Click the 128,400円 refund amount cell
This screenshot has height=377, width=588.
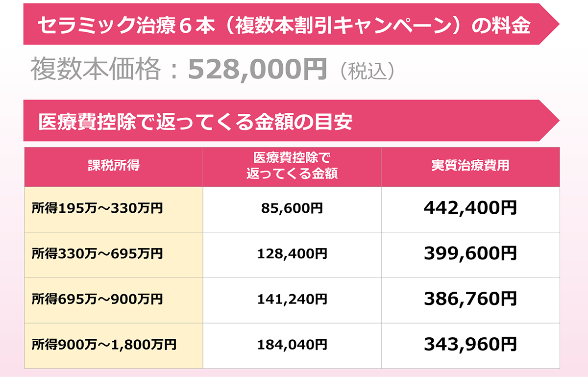pyautogui.click(x=292, y=254)
